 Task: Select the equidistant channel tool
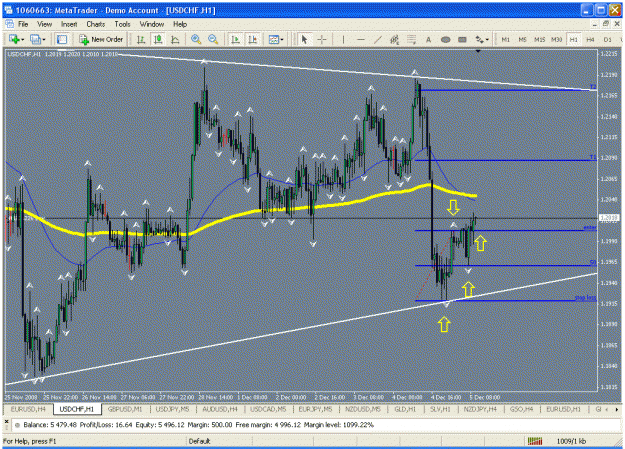(x=394, y=39)
